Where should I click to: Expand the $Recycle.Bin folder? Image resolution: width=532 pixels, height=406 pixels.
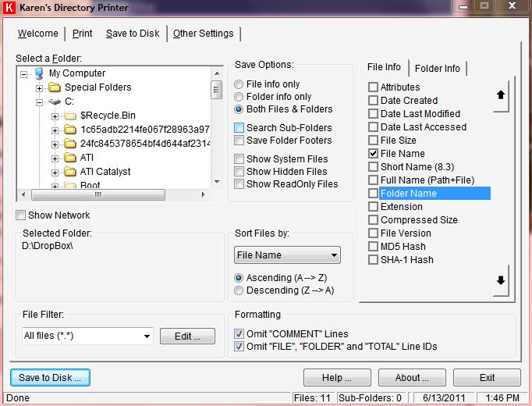[x=55, y=116]
